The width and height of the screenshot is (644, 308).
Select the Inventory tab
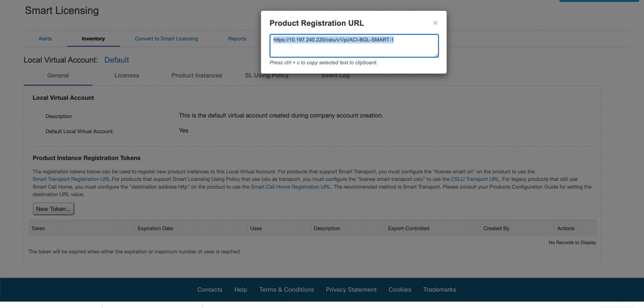click(93, 39)
